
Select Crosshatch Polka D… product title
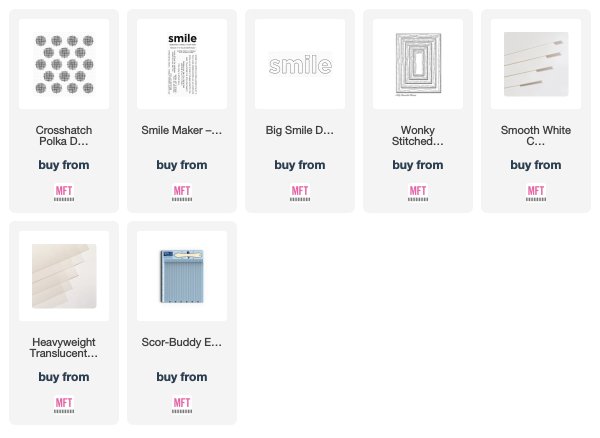[x=64, y=136]
